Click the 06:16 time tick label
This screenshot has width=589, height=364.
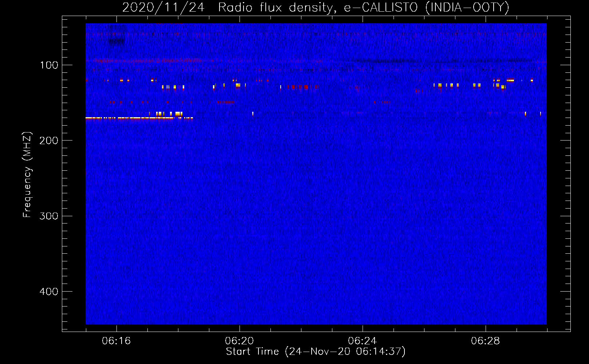116,341
